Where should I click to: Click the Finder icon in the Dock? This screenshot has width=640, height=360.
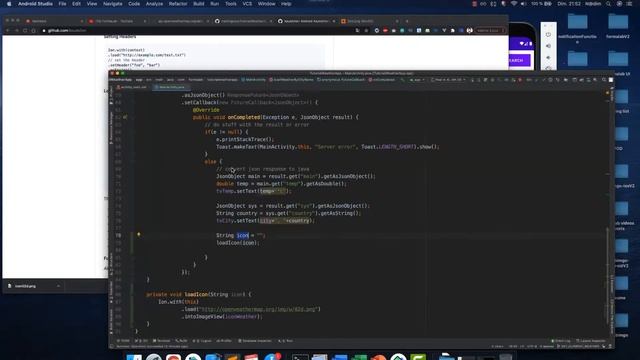tap(134, 357)
